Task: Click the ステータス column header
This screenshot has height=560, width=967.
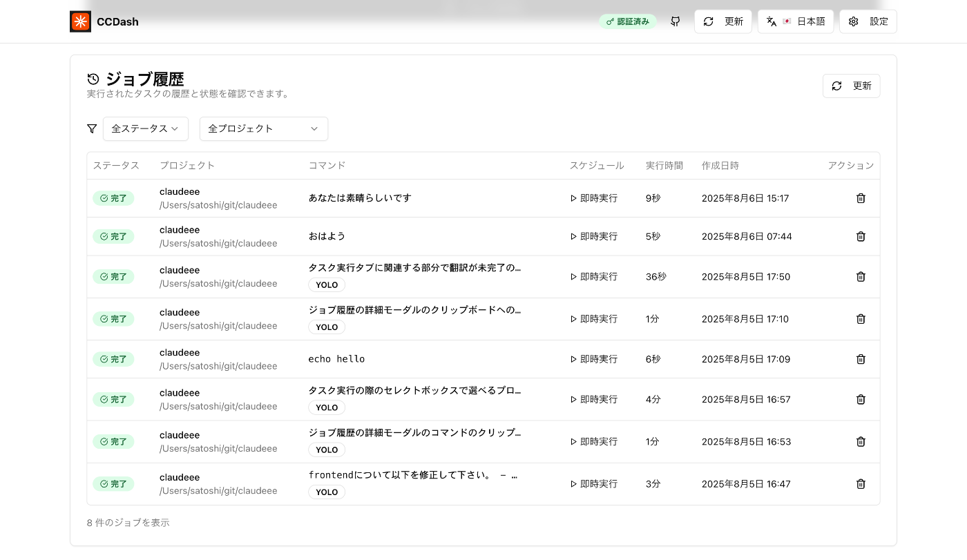Action: [x=116, y=166]
